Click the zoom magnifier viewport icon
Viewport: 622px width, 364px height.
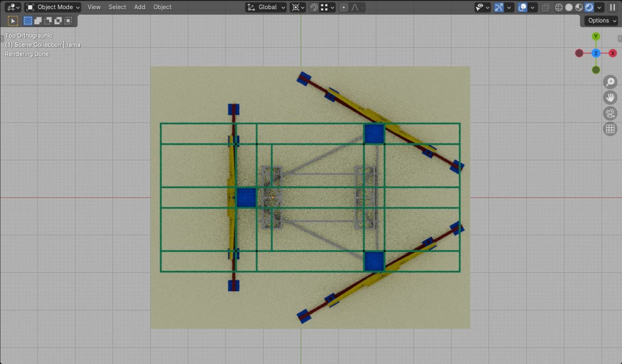coord(610,82)
